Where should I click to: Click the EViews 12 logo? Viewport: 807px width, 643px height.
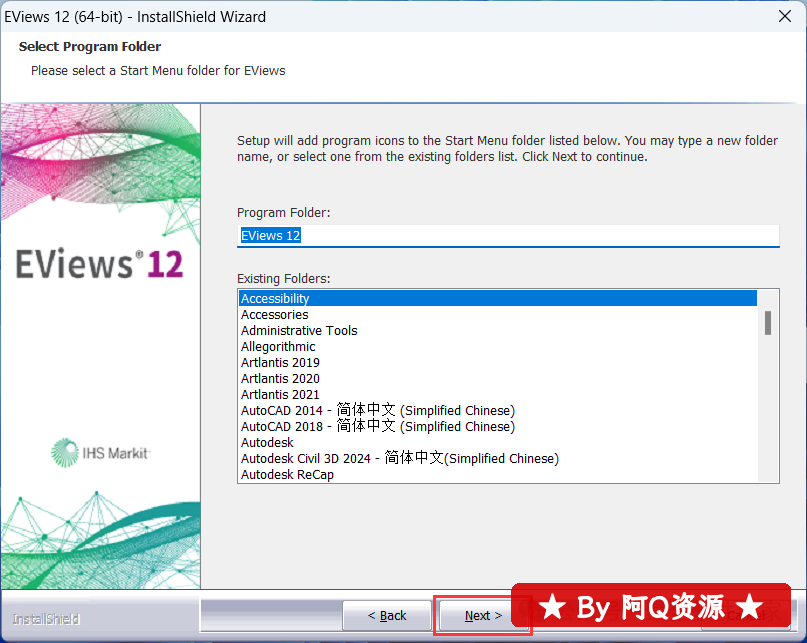(x=99, y=264)
